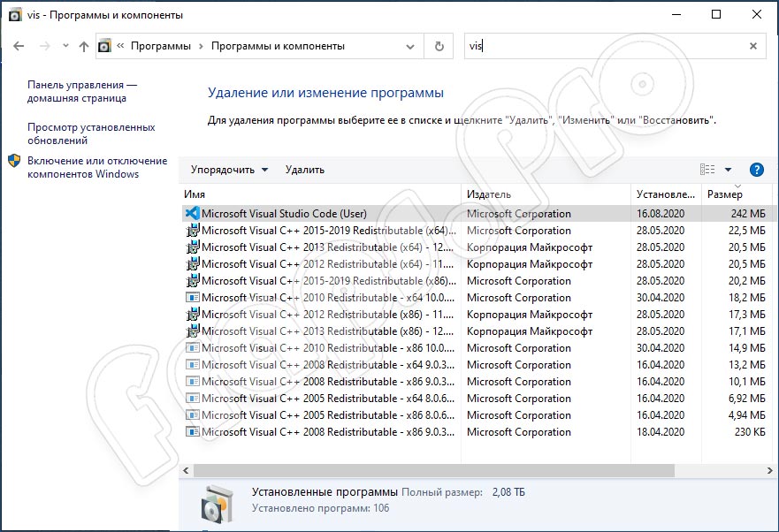Click the 16.08.2020 install date cell
The height and width of the screenshot is (532, 779).
pyautogui.click(x=661, y=214)
